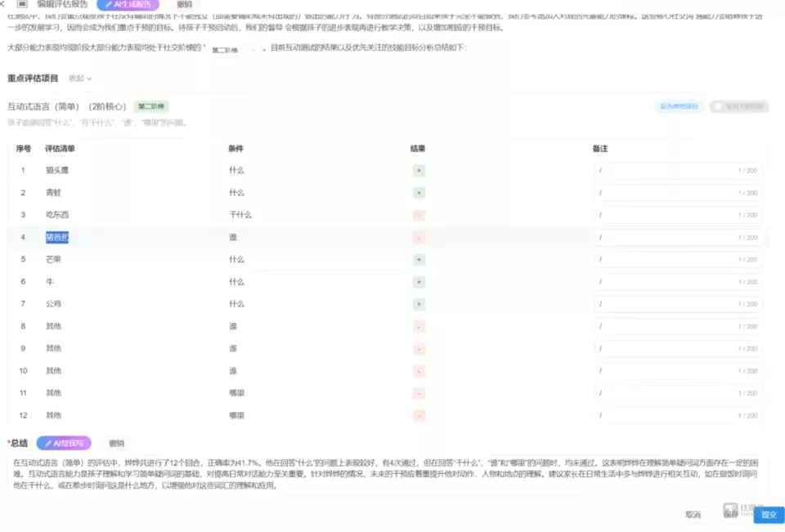Click the 哪里 condition in row 11

pos(237,393)
